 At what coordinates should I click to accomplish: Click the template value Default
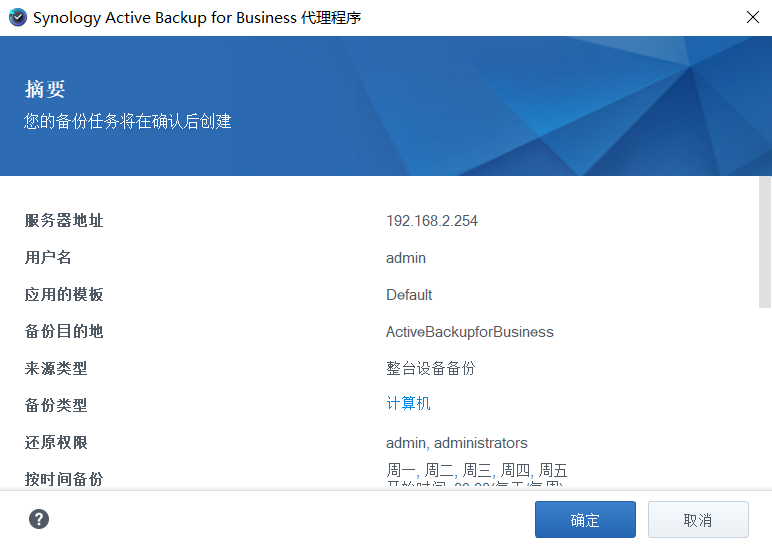409,295
